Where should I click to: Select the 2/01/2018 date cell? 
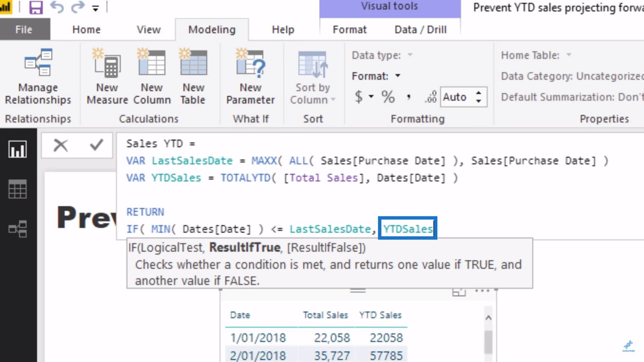coord(258,355)
